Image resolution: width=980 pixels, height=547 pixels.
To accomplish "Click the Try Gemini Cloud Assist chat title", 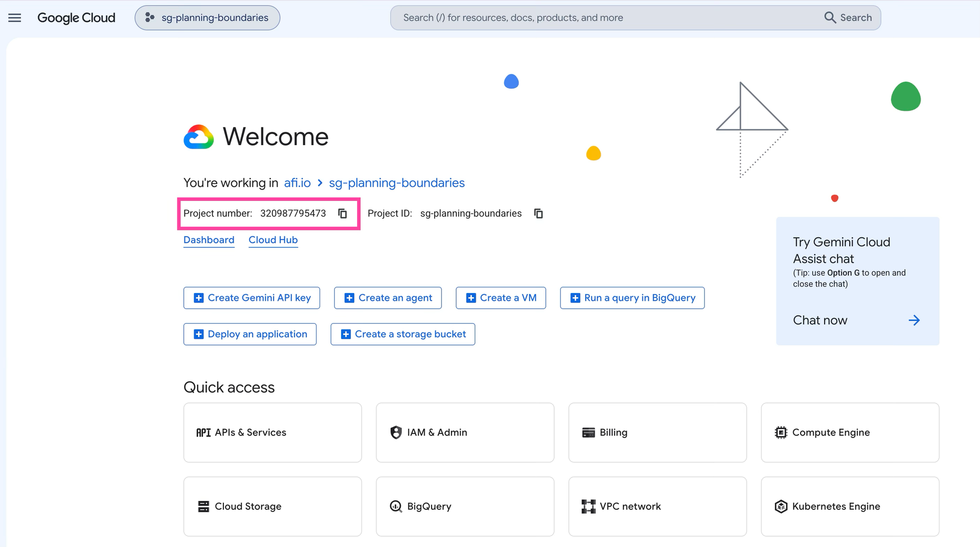I will 841,250.
